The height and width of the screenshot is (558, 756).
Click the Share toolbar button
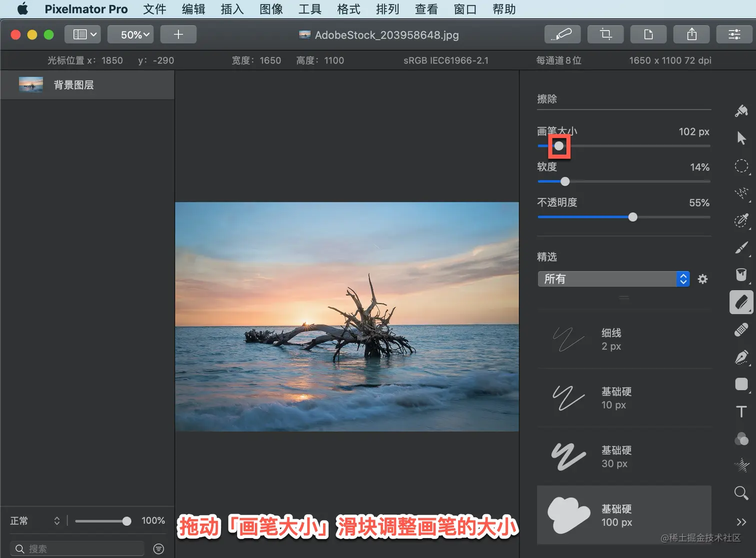point(691,35)
